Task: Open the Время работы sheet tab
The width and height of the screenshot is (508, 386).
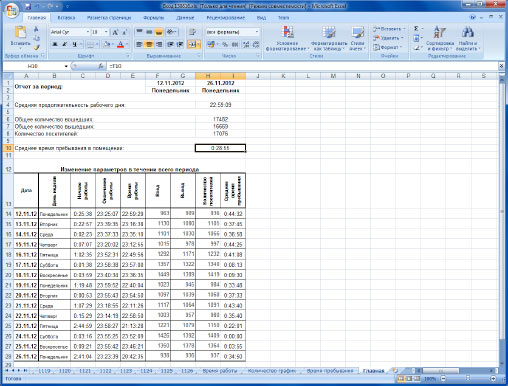Action: 219,371
